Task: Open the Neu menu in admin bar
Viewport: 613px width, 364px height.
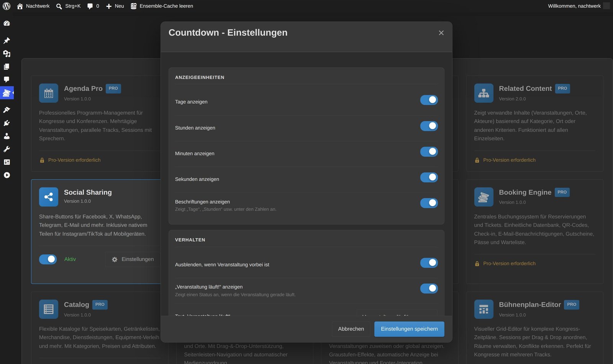Action: [x=115, y=6]
